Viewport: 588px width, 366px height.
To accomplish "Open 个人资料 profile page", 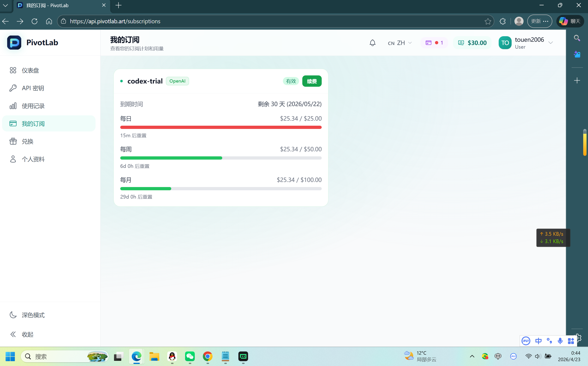I will point(49,159).
